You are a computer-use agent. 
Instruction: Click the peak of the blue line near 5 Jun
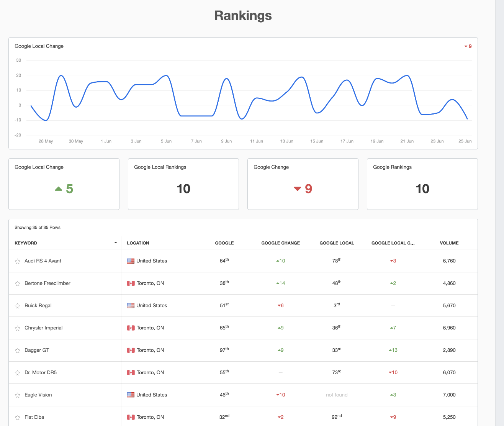pos(166,76)
